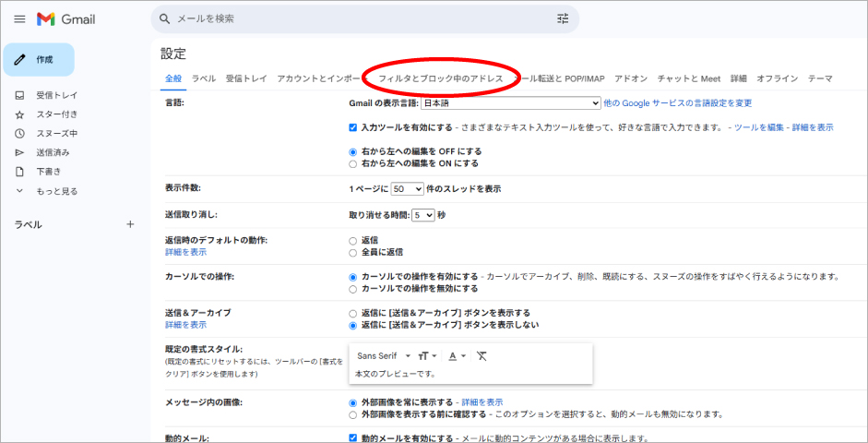The width and height of the screenshot is (868, 443).
Task: Click 本文のプレビューです。 preview text
Action: (395, 374)
